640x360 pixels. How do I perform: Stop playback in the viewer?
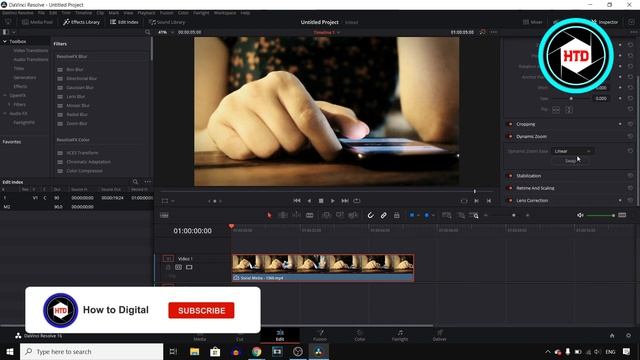(321, 201)
